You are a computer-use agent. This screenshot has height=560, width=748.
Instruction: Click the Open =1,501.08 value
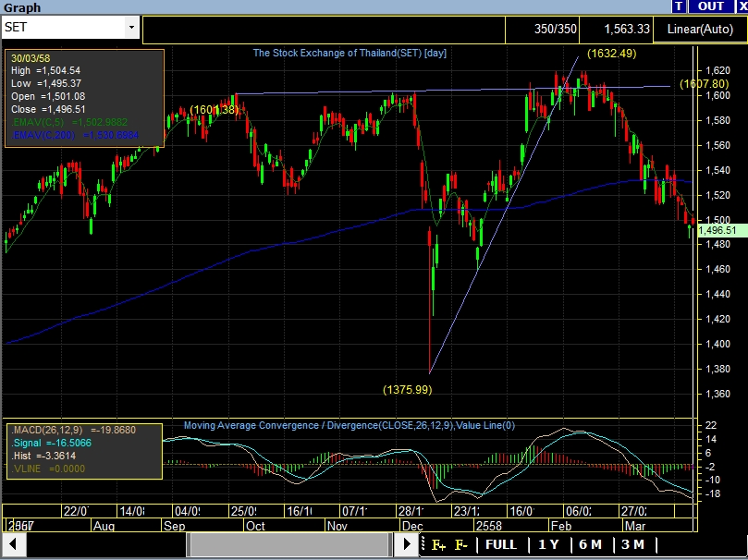pos(48,96)
